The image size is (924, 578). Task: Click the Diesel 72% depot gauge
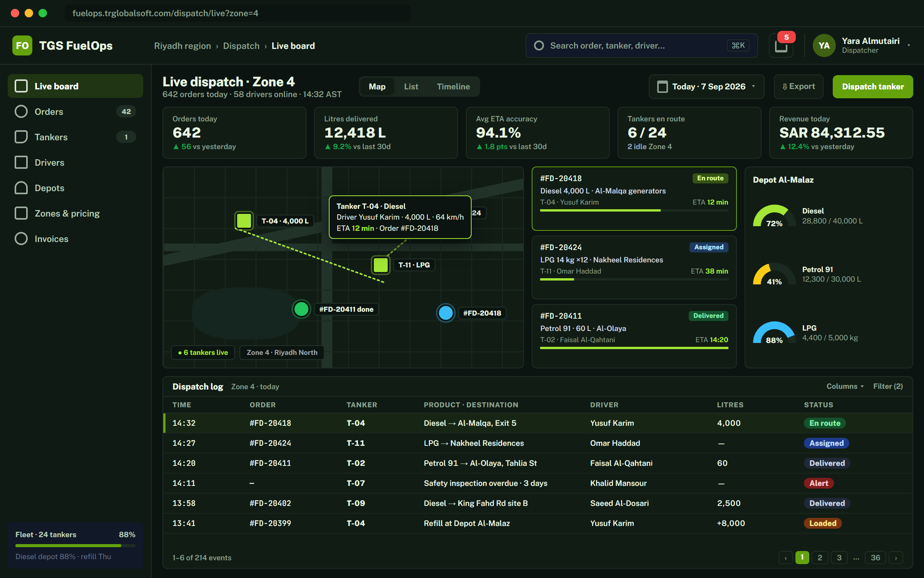pyautogui.click(x=774, y=216)
